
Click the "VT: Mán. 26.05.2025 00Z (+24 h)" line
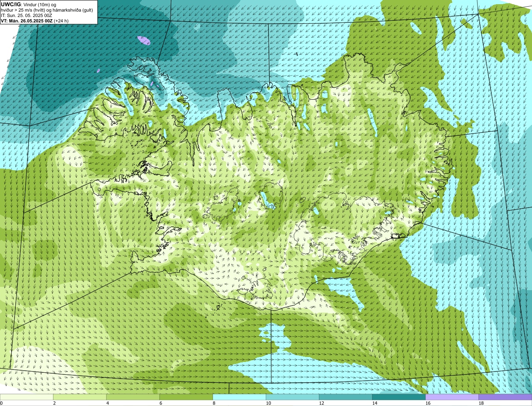click(34, 20)
